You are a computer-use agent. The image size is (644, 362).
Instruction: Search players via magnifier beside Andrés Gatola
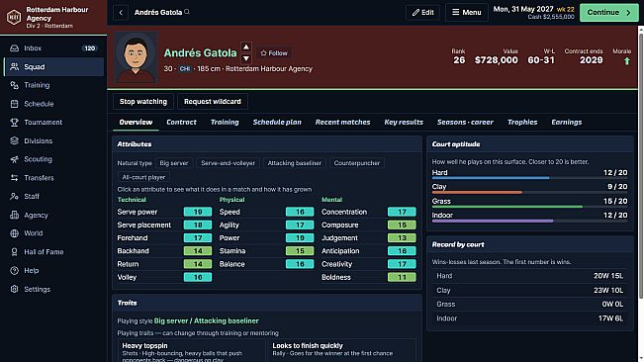[x=187, y=12]
